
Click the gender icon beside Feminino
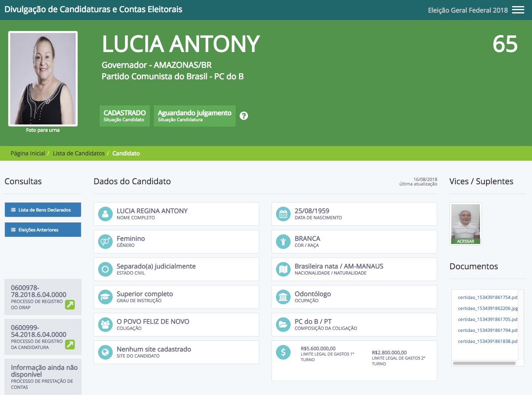[105, 241]
